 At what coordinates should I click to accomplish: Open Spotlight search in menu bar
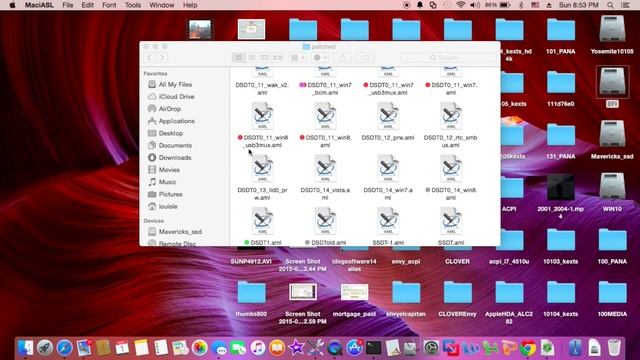pyautogui.click(x=610, y=5)
